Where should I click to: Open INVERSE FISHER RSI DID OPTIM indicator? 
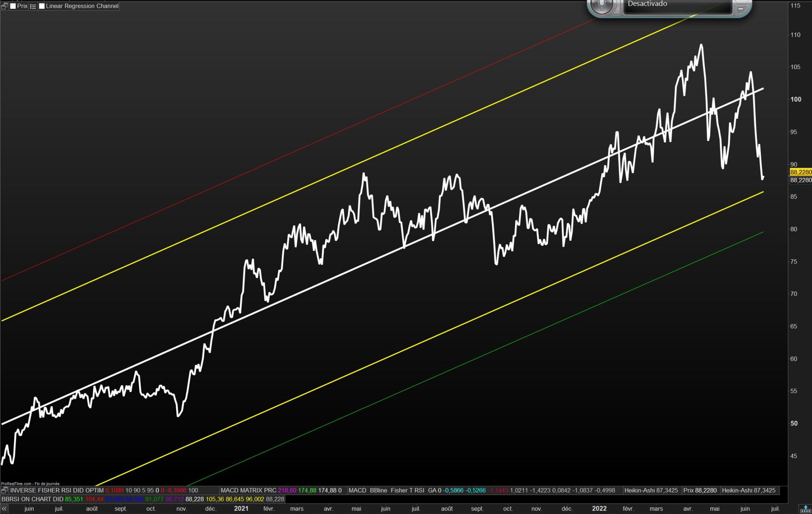[x=57, y=490]
